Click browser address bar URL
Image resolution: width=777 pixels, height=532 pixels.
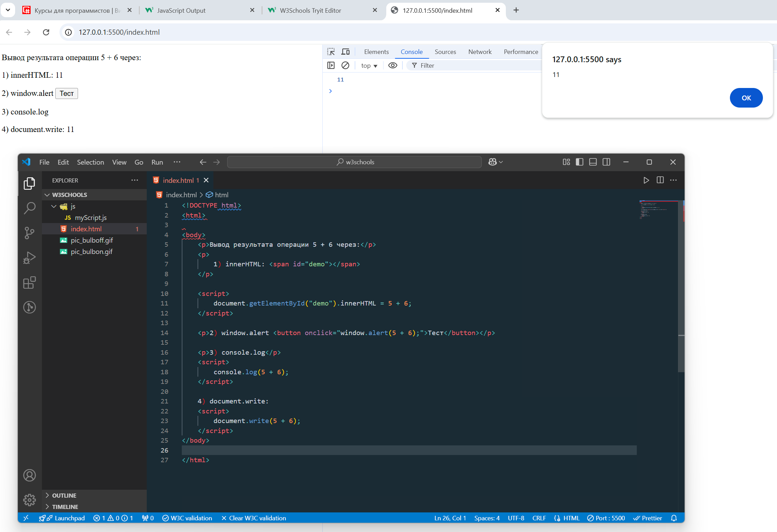coord(119,32)
